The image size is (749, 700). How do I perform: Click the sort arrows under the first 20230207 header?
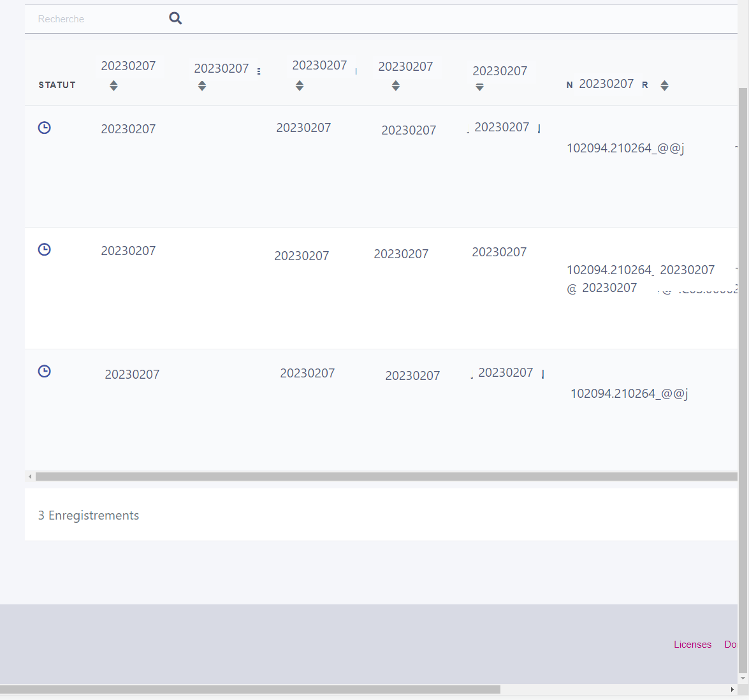(x=113, y=85)
